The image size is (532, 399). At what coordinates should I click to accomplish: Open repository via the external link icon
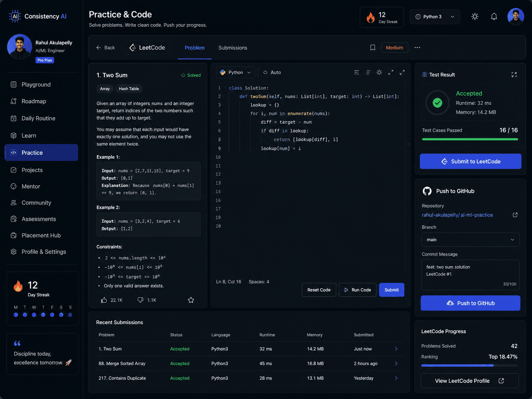coord(515,215)
